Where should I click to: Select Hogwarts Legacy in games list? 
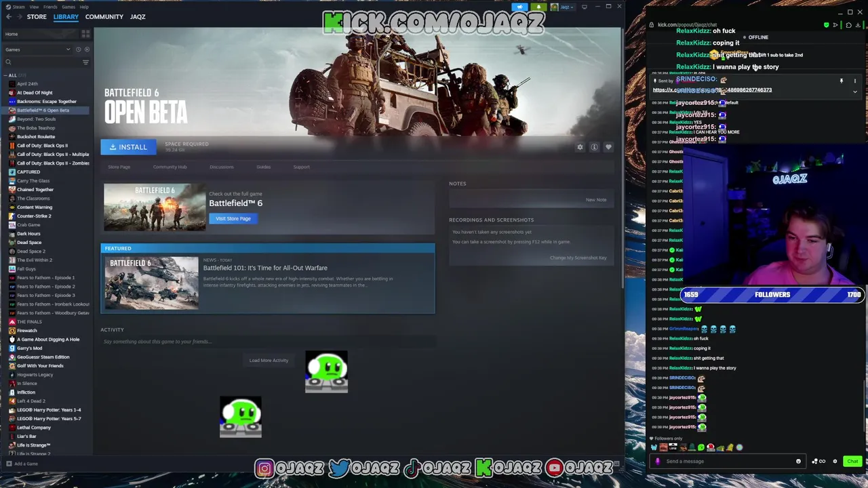(35, 375)
